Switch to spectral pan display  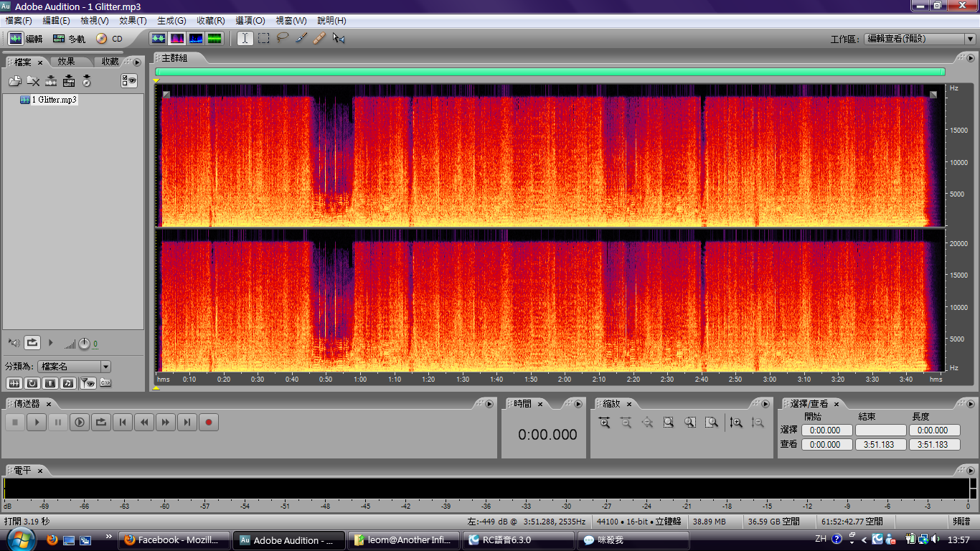coord(195,38)
